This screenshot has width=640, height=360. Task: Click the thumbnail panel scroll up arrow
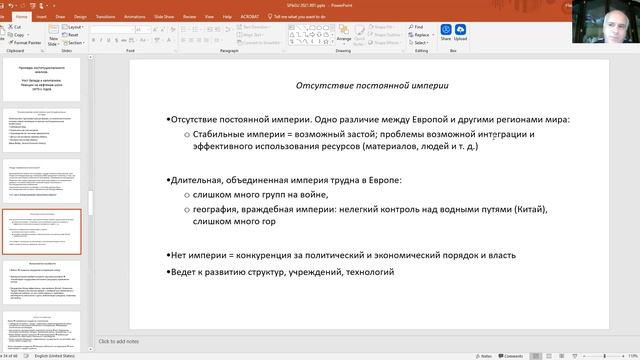(x=91, y=58)
